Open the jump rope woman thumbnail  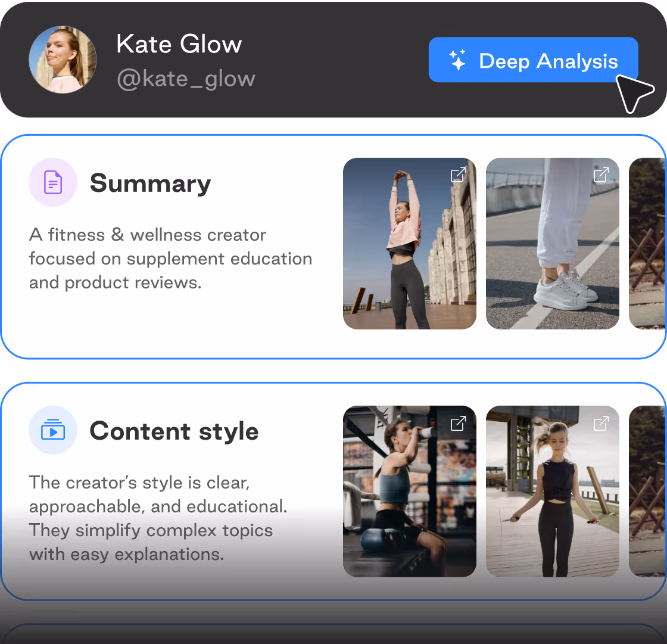(x=553, y=491)
